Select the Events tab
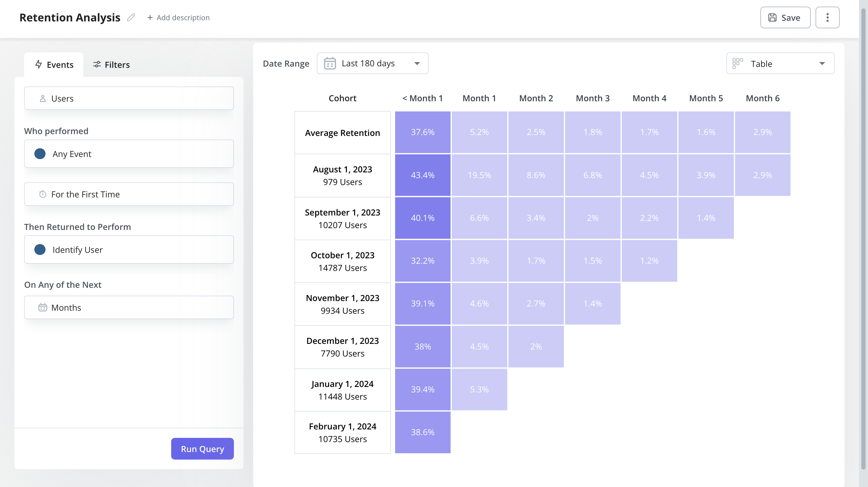 pos(54,64)
